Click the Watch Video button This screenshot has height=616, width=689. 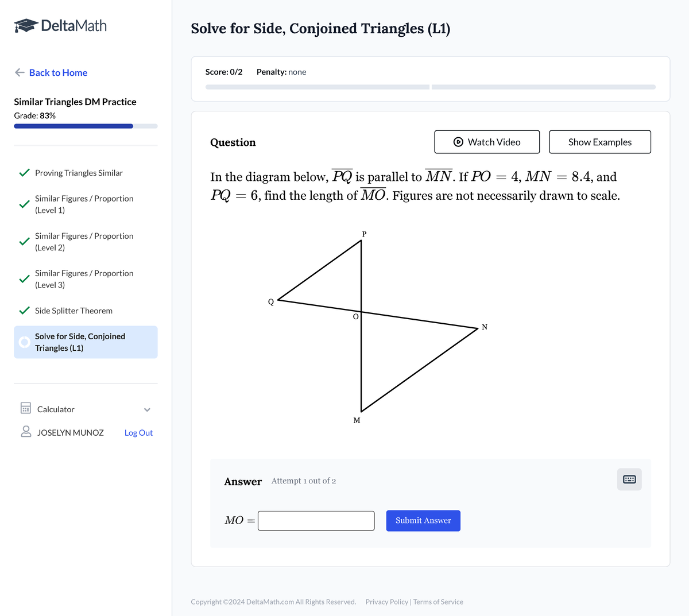[487, 142]
